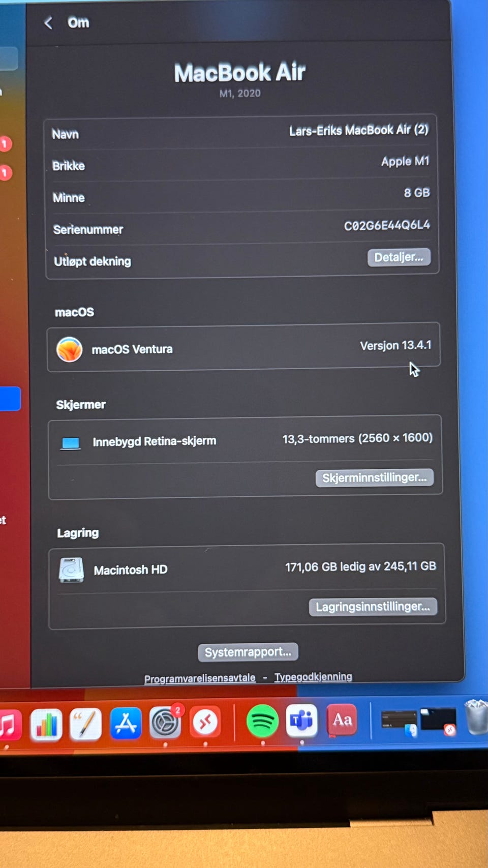Viewport: 488px width, 868px height.
Task: Click the macOS Ventura name text
Action: point(132,349)
